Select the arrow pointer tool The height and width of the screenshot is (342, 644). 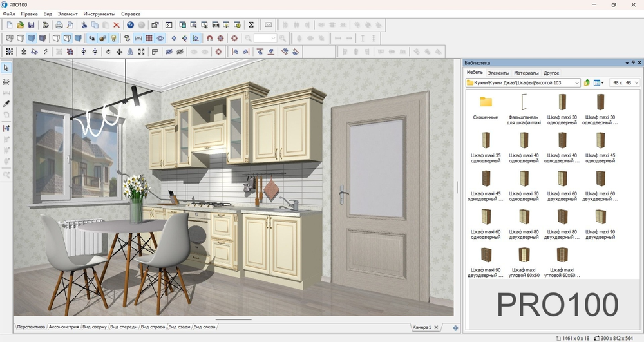click(6, 68)
